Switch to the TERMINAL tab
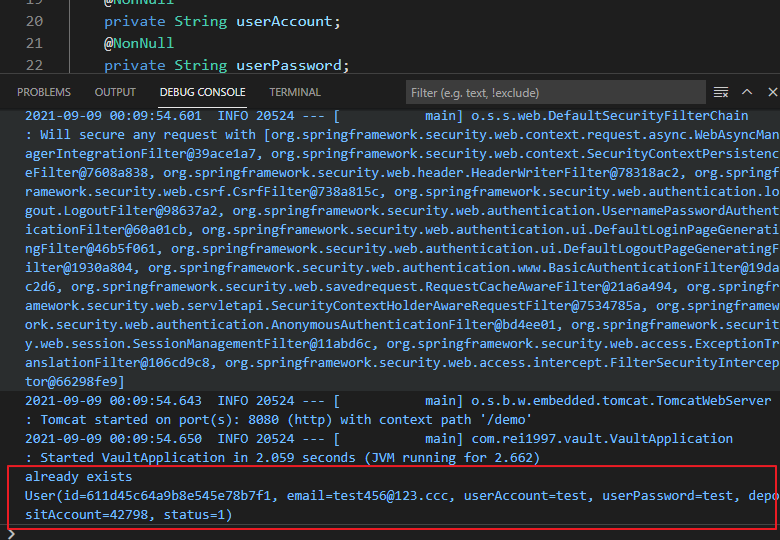This screenshot has width=780, height=540. pyautogui.click(x=295, y=92)
